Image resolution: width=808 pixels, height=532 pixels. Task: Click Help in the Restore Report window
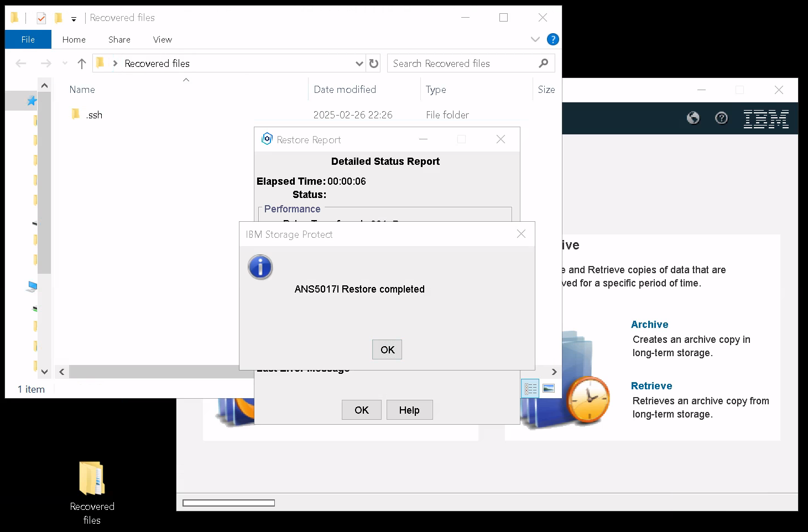point(409,410)
